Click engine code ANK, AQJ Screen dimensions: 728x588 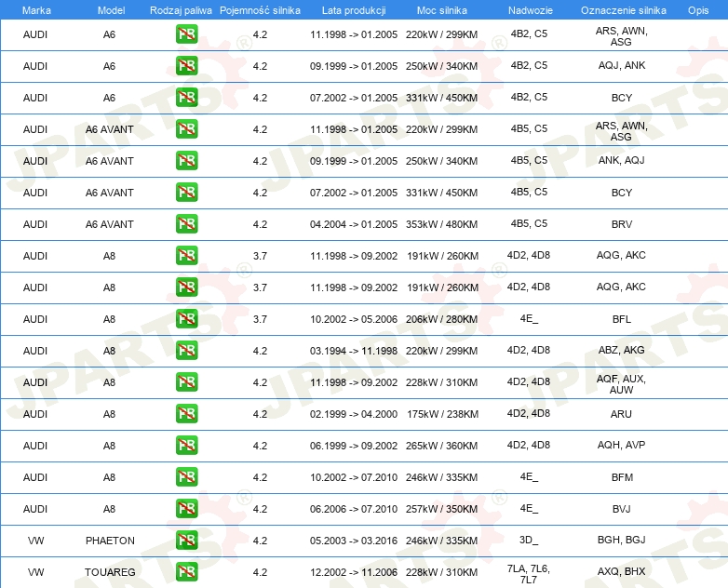pyautogui.click(x=622, y=160)
